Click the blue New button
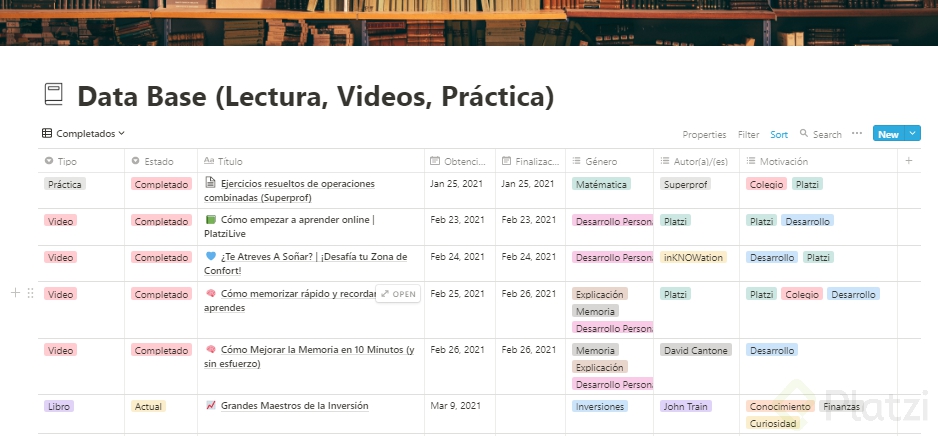Viewport: 938px width, 436px height. 887,134
